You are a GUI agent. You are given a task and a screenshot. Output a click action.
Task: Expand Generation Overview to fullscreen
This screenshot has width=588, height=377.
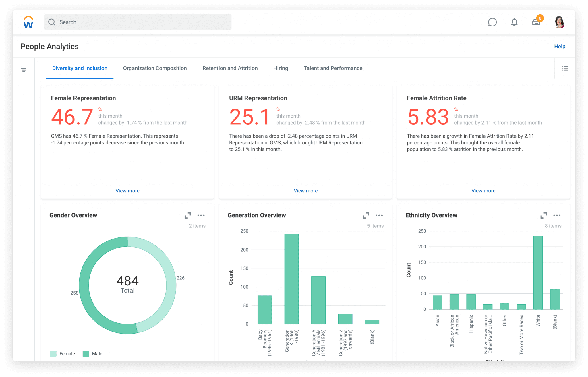(x=366, y=215)
